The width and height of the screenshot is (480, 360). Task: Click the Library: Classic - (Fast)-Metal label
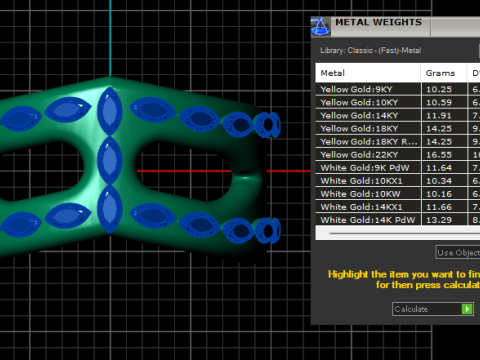[370, 50]
